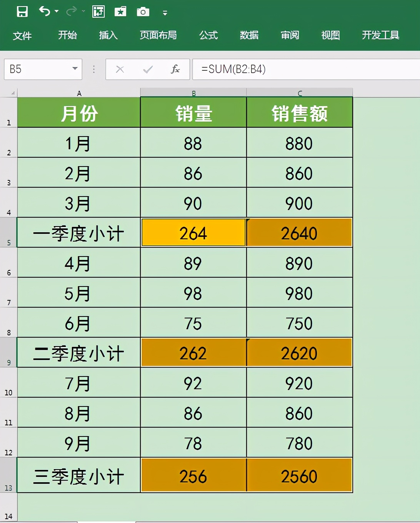420x523 pixels.
Task: Select the subtotal cell 2620
Action: pos(300,352)
